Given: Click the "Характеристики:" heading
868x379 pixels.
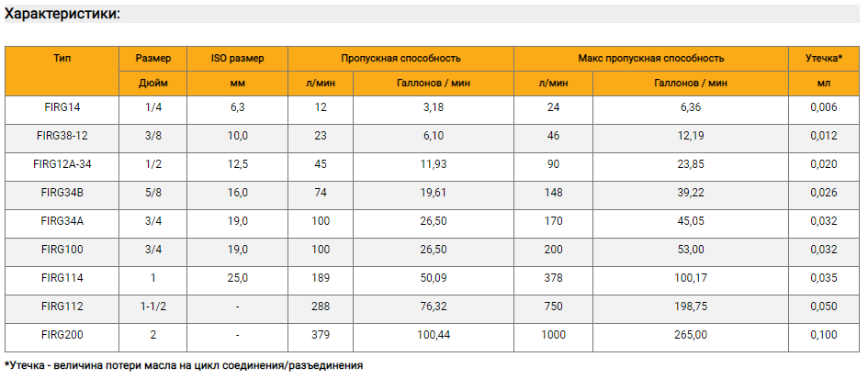Looking at the screenshot, I should [62, 15].
